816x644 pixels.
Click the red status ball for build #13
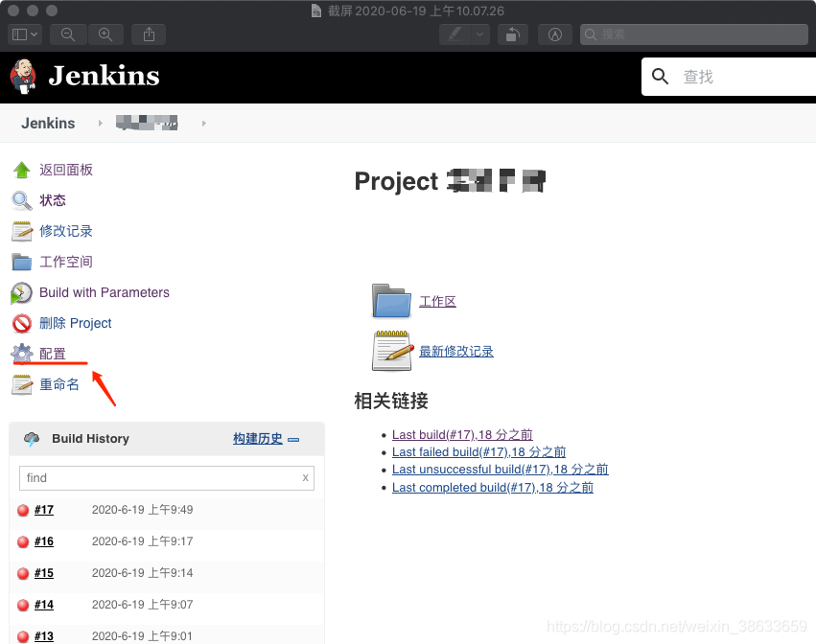(x=23, y=636)
